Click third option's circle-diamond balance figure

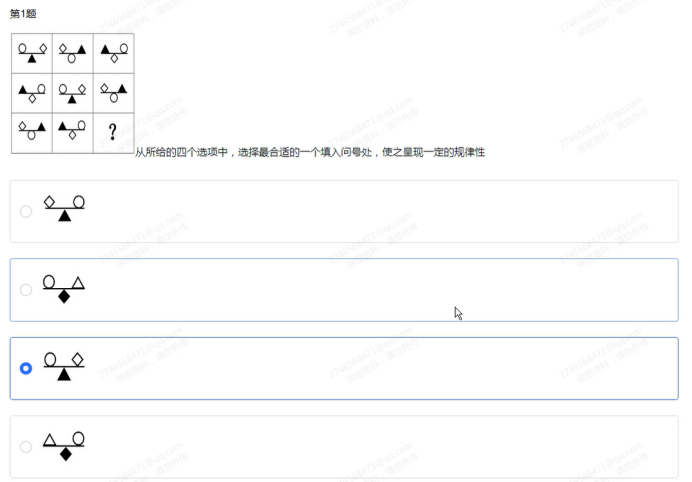tap(64, 366)
